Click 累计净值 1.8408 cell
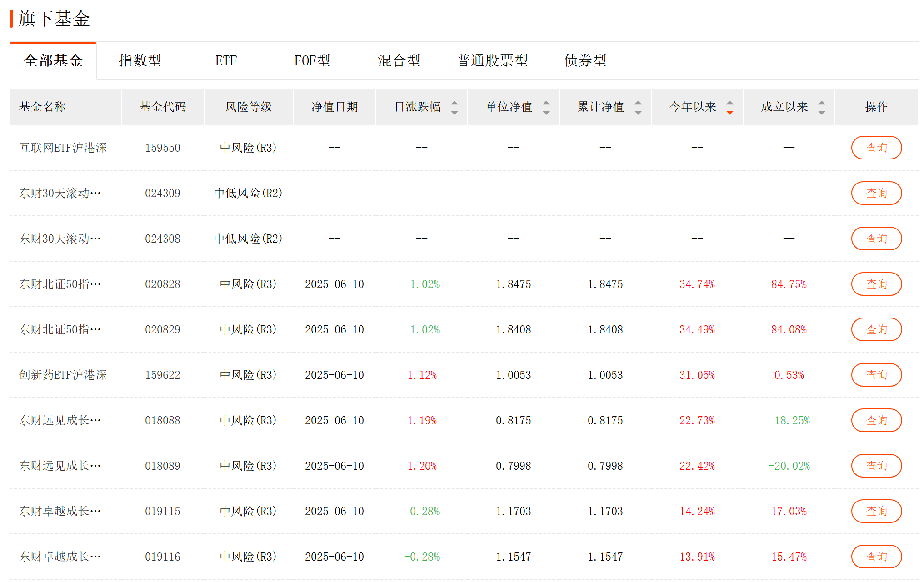This screenshot has height=582, width=924. (605, 329)
